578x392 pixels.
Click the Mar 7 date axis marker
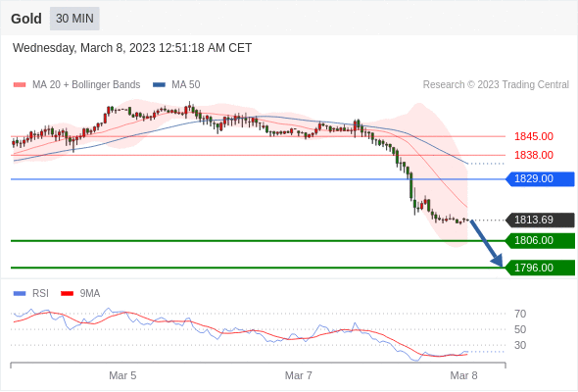coord(298,375)
